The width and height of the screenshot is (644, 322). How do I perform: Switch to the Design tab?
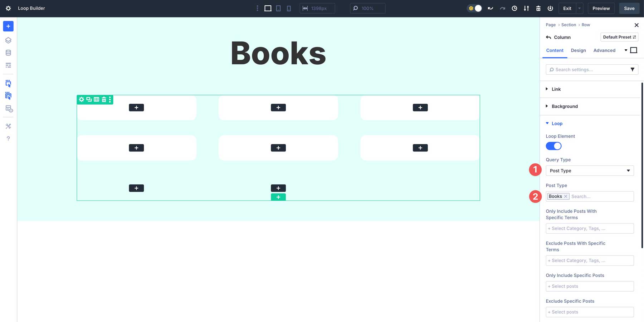coord(578,50)
